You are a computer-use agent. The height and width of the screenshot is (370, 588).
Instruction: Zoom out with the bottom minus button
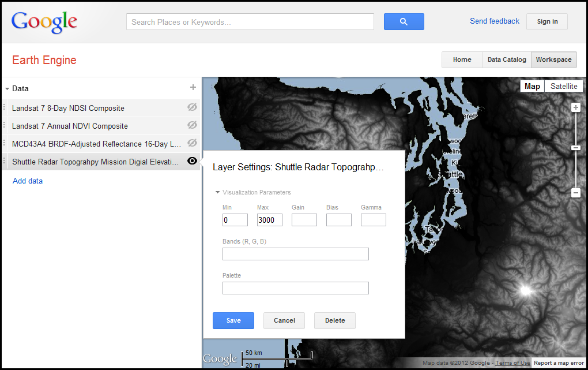pos(576,193)
